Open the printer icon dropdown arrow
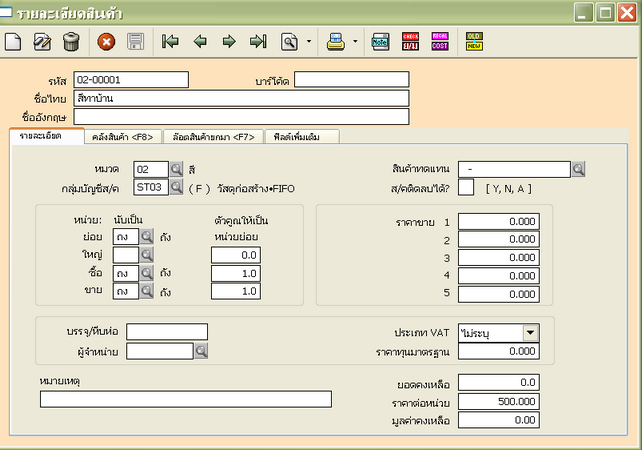Viewport: 642px width, 450px height. (355, 42)
